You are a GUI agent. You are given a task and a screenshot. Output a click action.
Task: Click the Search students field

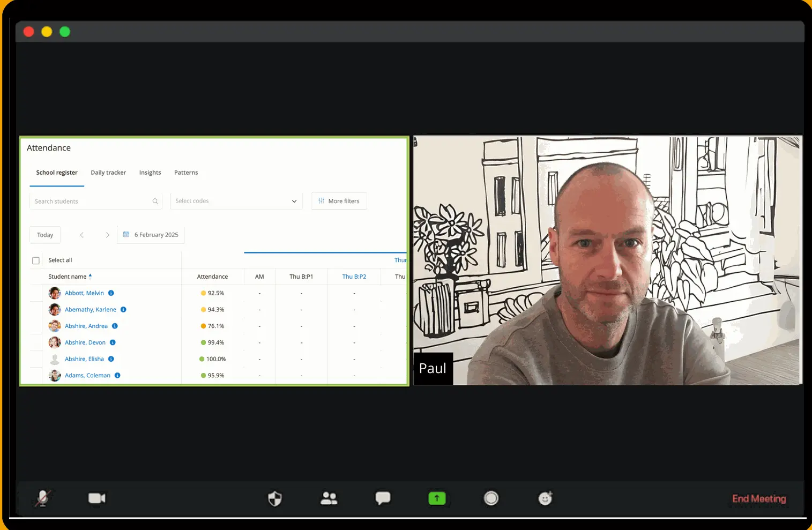[x=95, y=201]
